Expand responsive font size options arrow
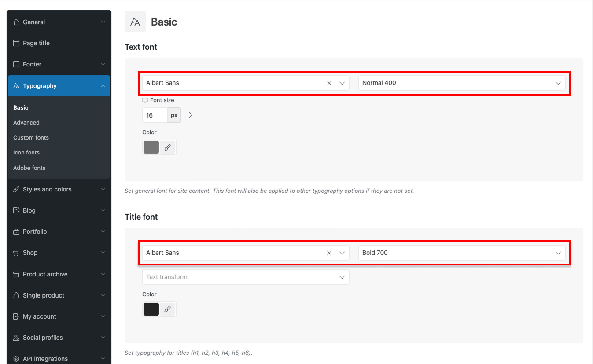 (191, 115)
